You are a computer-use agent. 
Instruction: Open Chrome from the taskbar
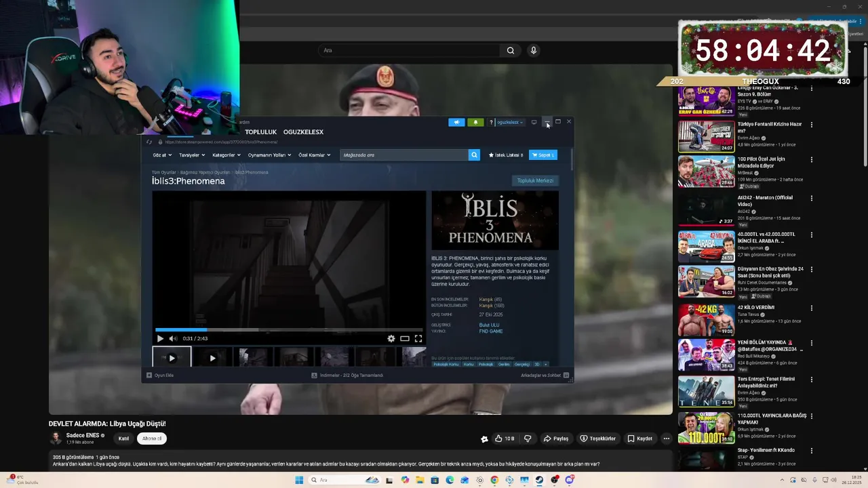point(494,480)
